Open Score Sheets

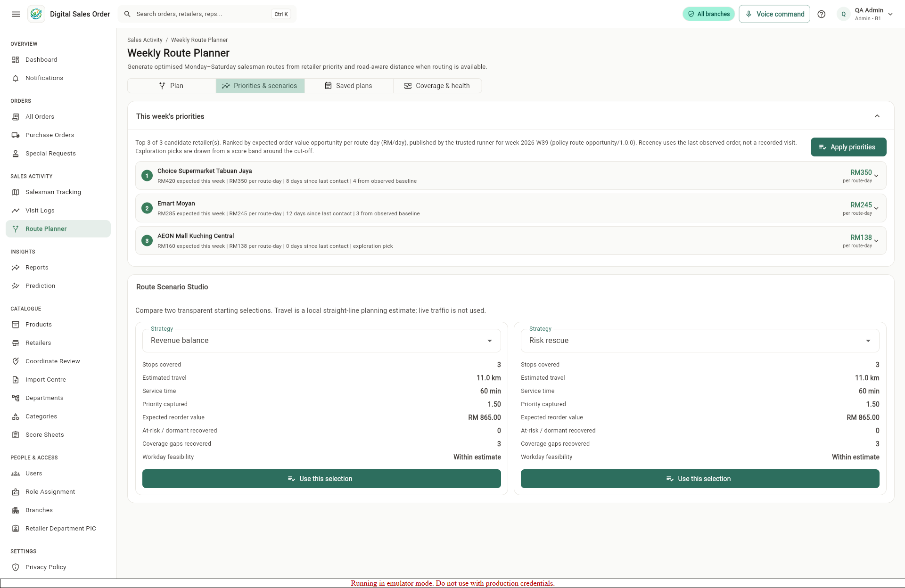tap(58, 435)
